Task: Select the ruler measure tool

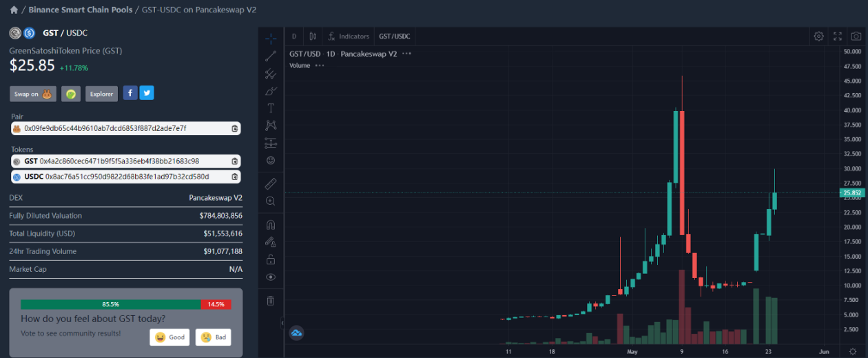Action: click(x=271, y=183)
